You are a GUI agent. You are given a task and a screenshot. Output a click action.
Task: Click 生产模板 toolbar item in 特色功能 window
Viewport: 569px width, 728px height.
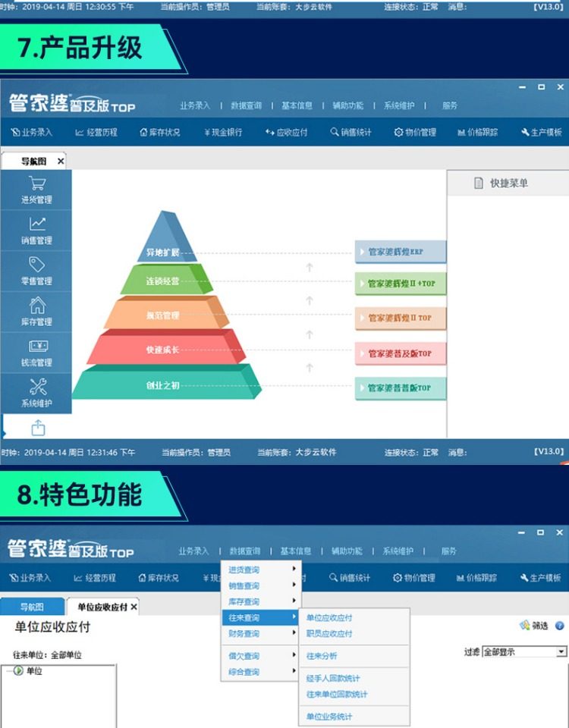(540, 578)
